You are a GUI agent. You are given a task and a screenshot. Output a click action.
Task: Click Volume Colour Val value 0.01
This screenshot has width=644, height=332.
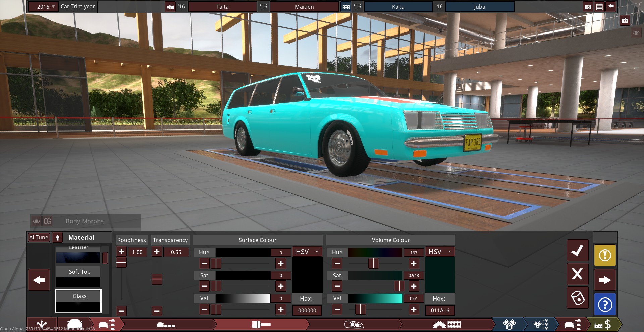point(414,298)
